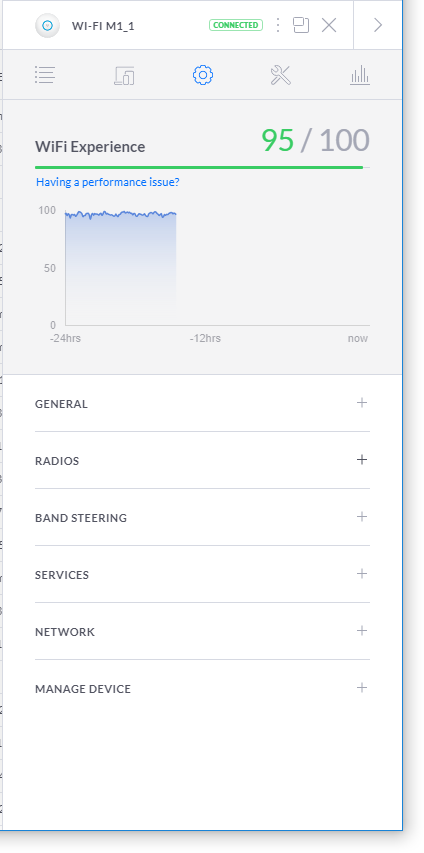The height and width of the screenshot is (853, 424).
Task: Click the CONNECTED status badge
Action: coord(236,25)
